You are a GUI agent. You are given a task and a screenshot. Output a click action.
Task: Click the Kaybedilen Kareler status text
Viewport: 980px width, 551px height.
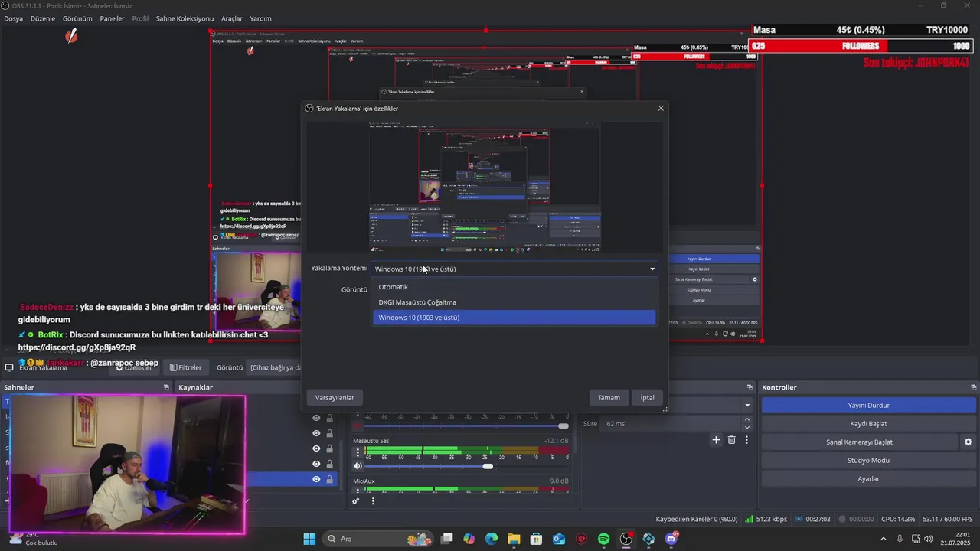697,519
